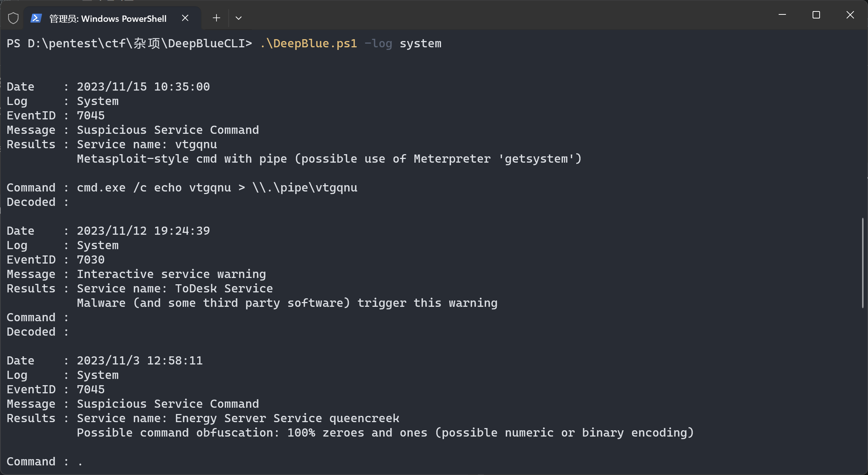This screenshot has width=868, height=475.
Task: Close the terminal window
Action: click(x=850, y=15)
